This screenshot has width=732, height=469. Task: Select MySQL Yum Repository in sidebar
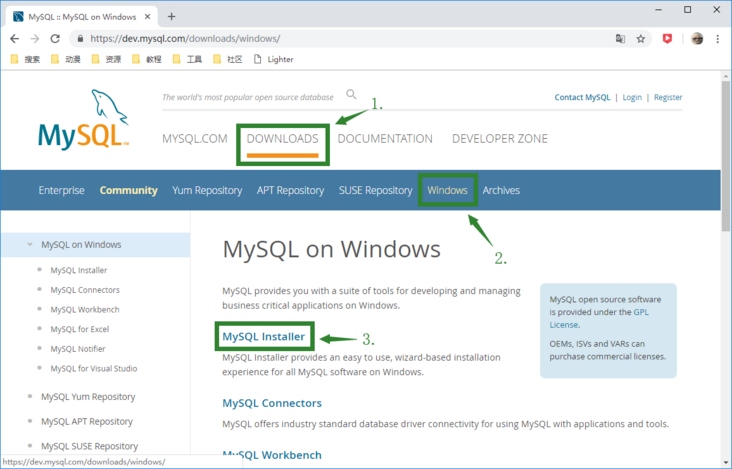[x=88, y=397]
